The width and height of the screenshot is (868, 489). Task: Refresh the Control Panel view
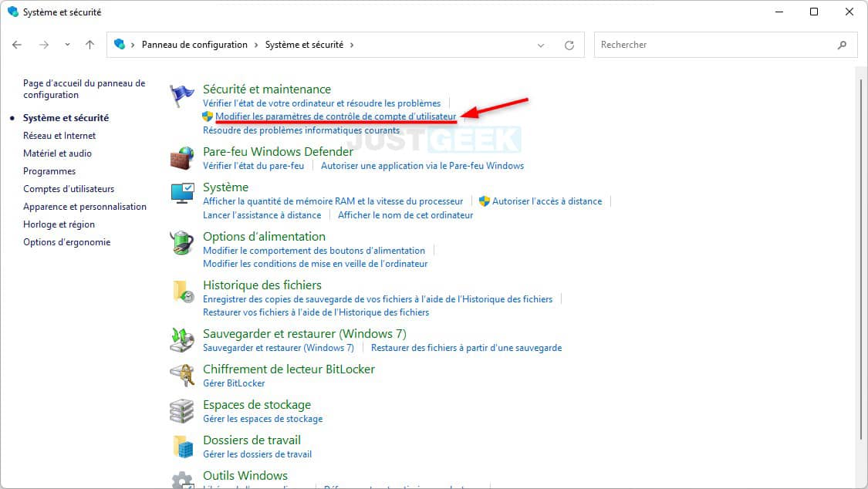click(569, 45)
